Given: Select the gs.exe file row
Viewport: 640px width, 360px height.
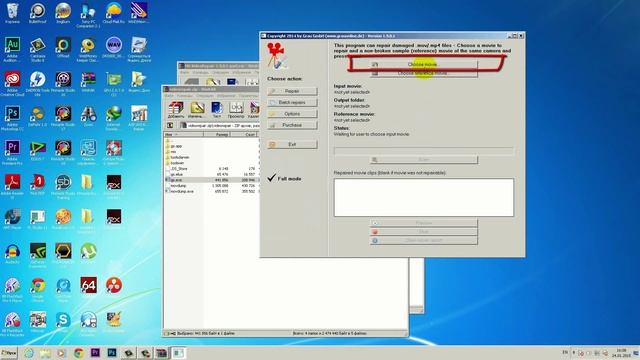Looking at the screenshot, I should point(211,180).
